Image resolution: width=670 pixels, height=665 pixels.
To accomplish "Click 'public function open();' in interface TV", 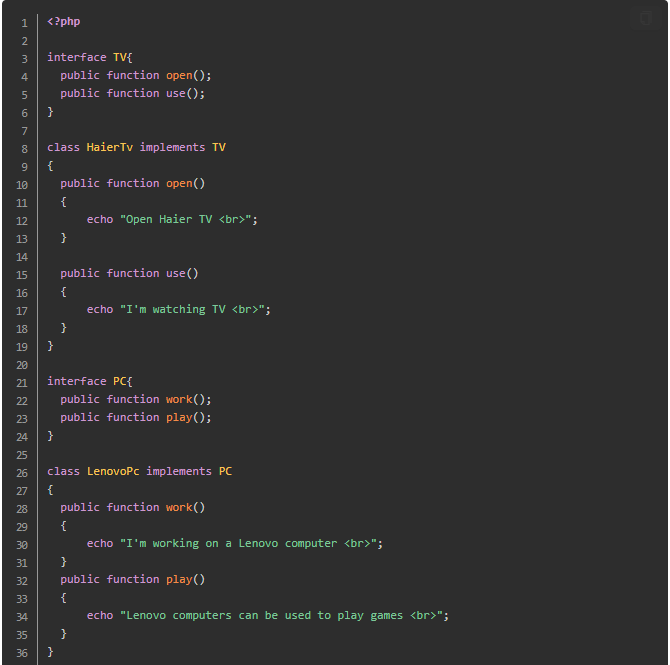I will tap(136, 75).
